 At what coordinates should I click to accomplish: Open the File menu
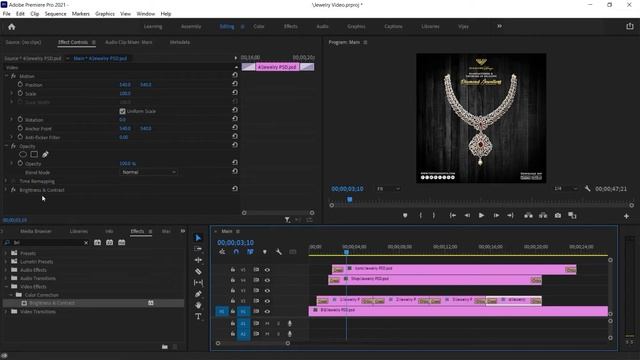point(7,13)
